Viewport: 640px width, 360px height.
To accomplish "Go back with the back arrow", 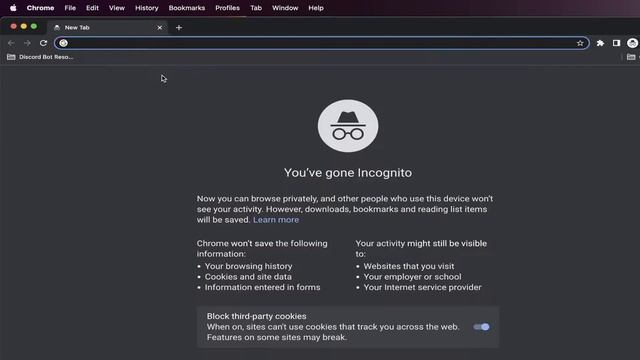I will [x=11, y=43].
